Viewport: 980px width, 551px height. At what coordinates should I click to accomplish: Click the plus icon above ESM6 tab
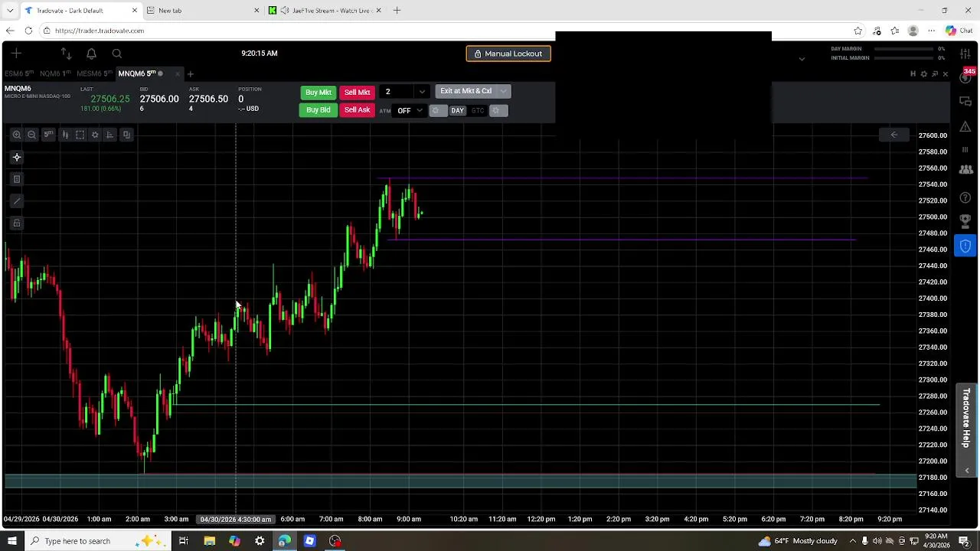[x=16, y=54]
